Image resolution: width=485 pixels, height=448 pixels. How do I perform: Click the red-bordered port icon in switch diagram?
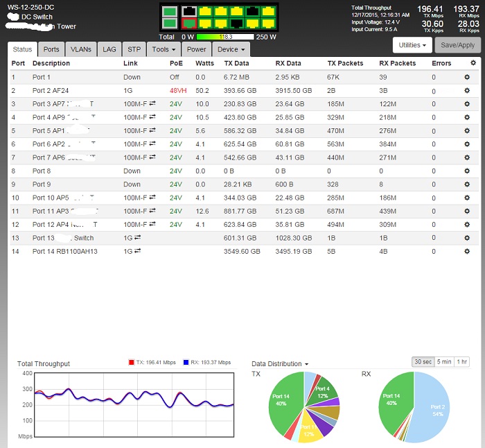point(188,23)
